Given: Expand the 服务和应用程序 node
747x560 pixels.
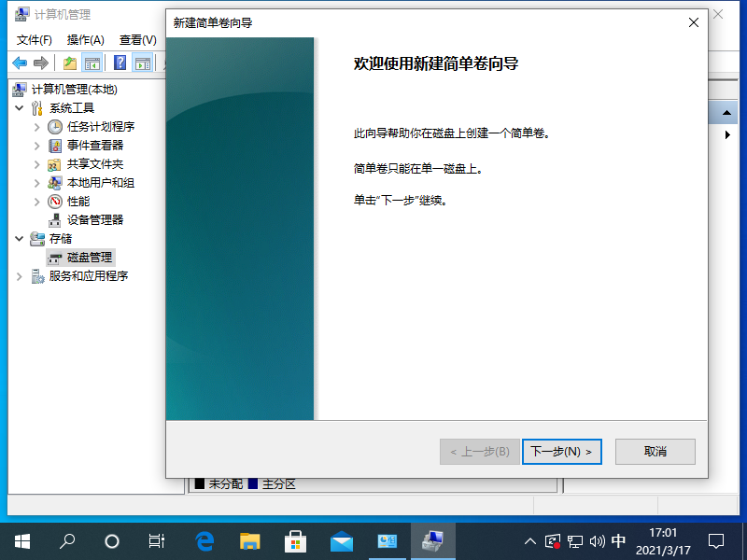Looking at the screenshot, I should click(21, 275).
